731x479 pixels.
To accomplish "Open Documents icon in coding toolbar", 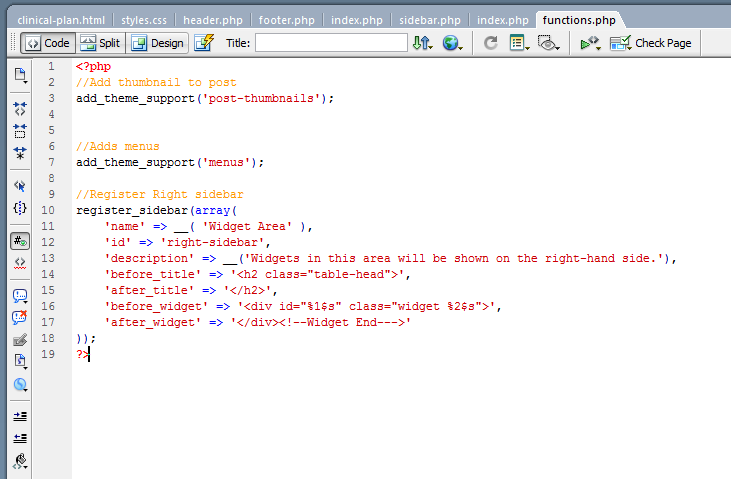I will 20,76.
